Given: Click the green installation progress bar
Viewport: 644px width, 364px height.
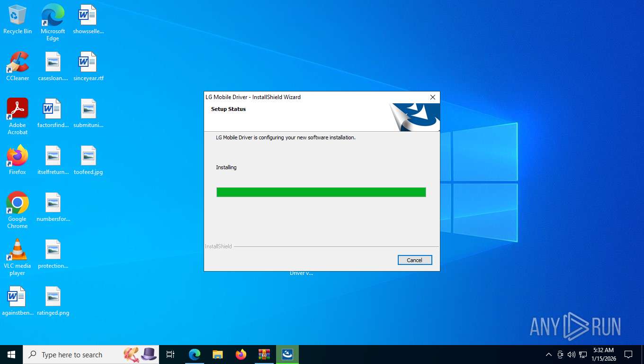Looking at the screenshot, I should [321, 192].
